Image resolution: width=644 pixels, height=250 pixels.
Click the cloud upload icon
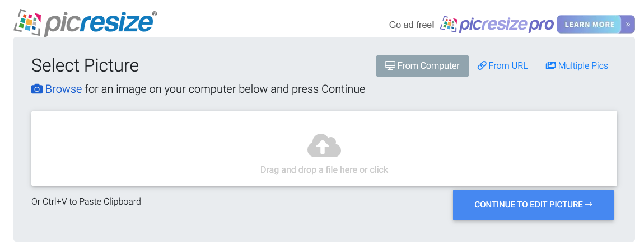(x=324, y=145)
